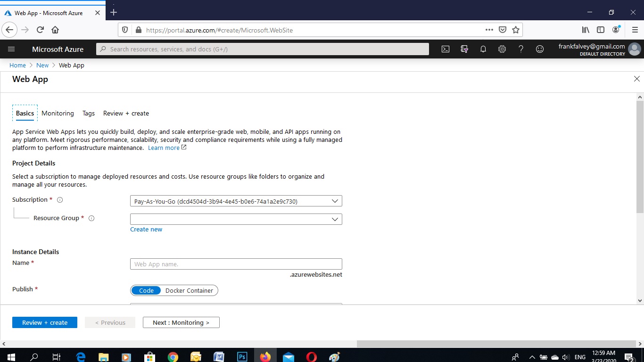644x362 pixels.
Task: Open page actions ellipsis in address bar
Action: 489,30
